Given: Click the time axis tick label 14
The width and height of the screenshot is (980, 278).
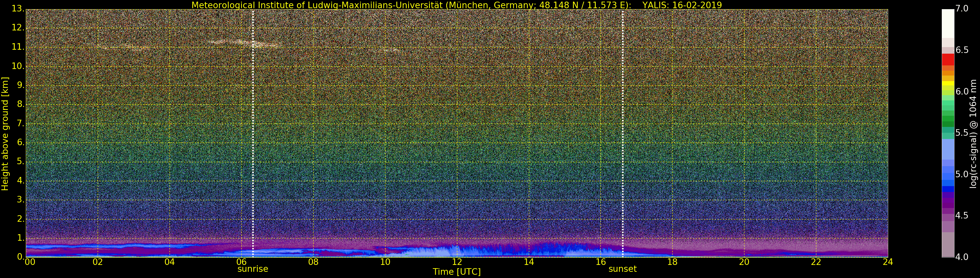Looking at the screenshot, I should coord(529,262).
